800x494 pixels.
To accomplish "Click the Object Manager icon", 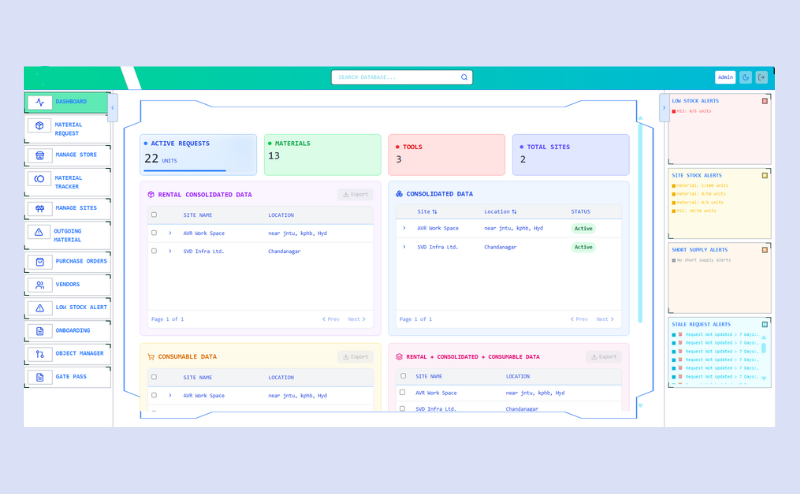I will 40,354.
